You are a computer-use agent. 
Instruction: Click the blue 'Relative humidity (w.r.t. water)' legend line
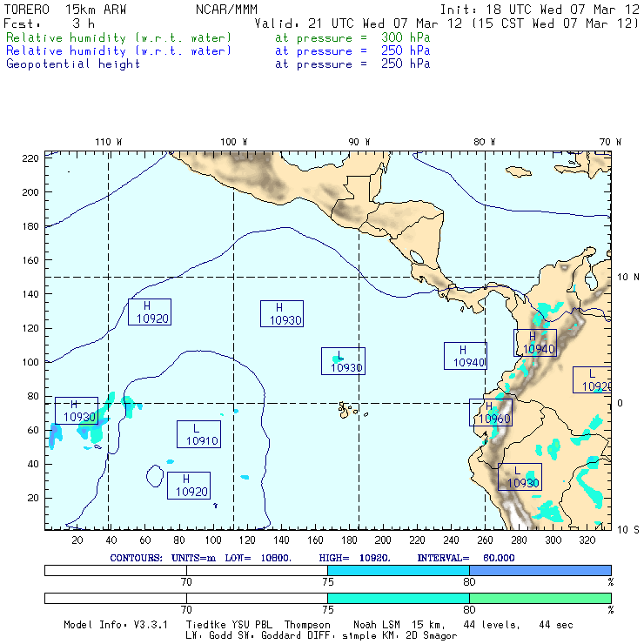(x=118, y=51)
